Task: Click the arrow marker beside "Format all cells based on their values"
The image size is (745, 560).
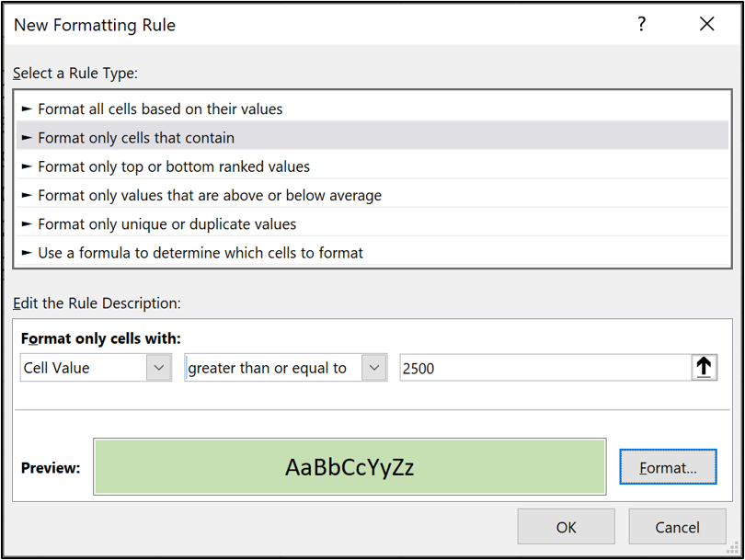Action: click(27, 109)
